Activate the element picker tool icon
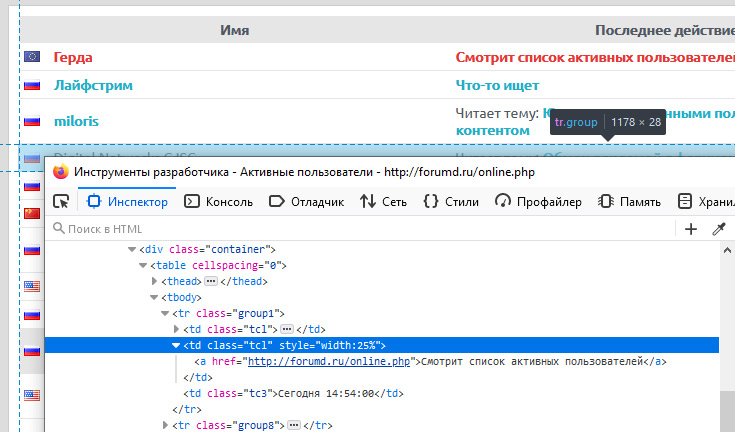This screenshot has height=432, width=735. click(x=61, y=201)
